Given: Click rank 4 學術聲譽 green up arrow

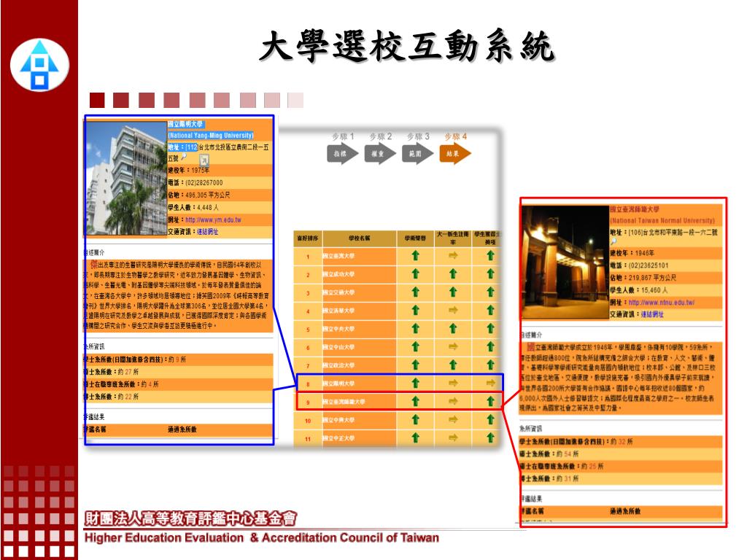Looking at the screenshot, I should coord(415,310).
